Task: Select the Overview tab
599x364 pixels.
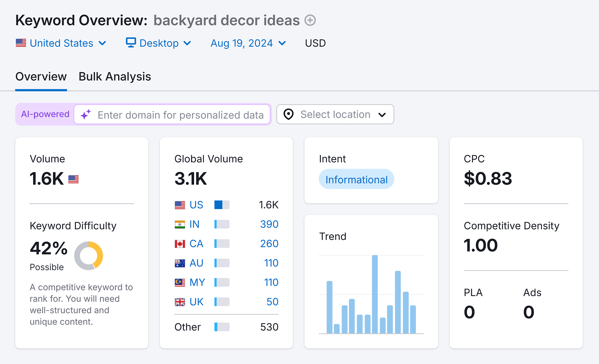Action: point(41,76)
